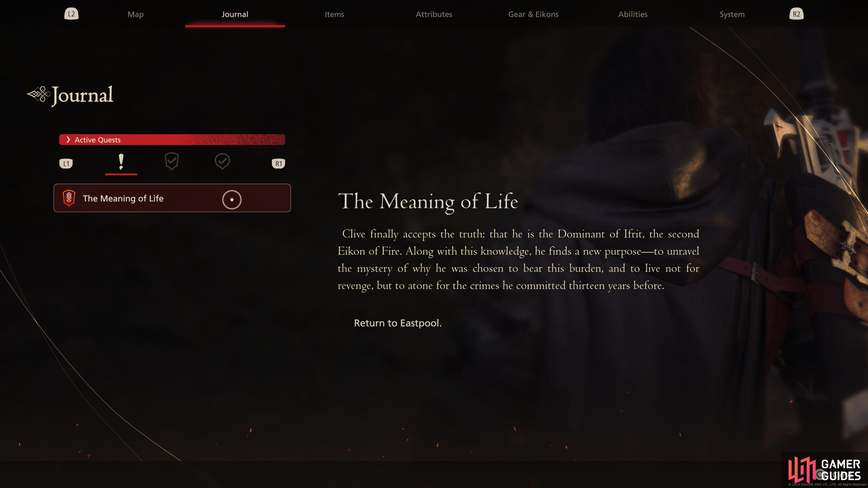Image resolution: width=868 pixels, height=488 pixels.
Task: Click the red main quest emblem icon
Action: point(69,198)
